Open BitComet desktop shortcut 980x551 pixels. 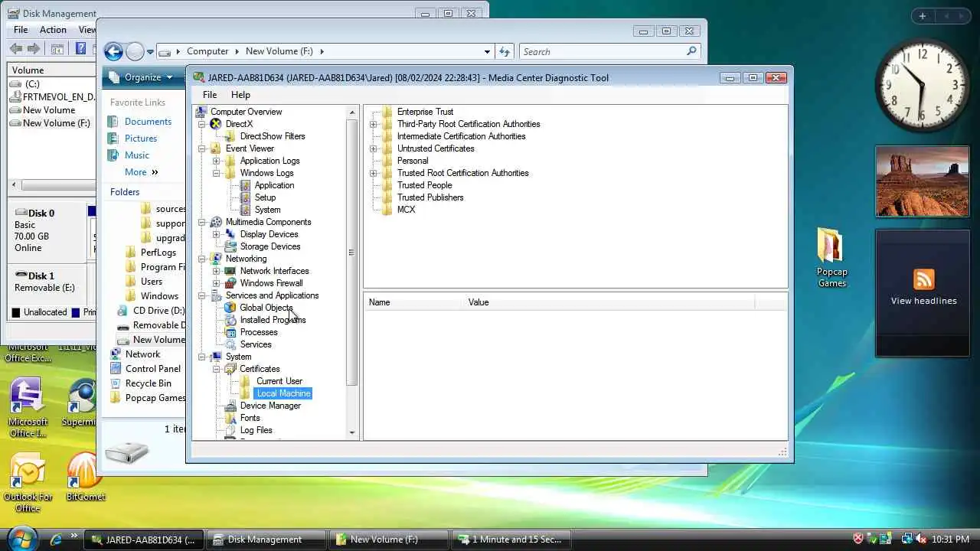[85, 476]
